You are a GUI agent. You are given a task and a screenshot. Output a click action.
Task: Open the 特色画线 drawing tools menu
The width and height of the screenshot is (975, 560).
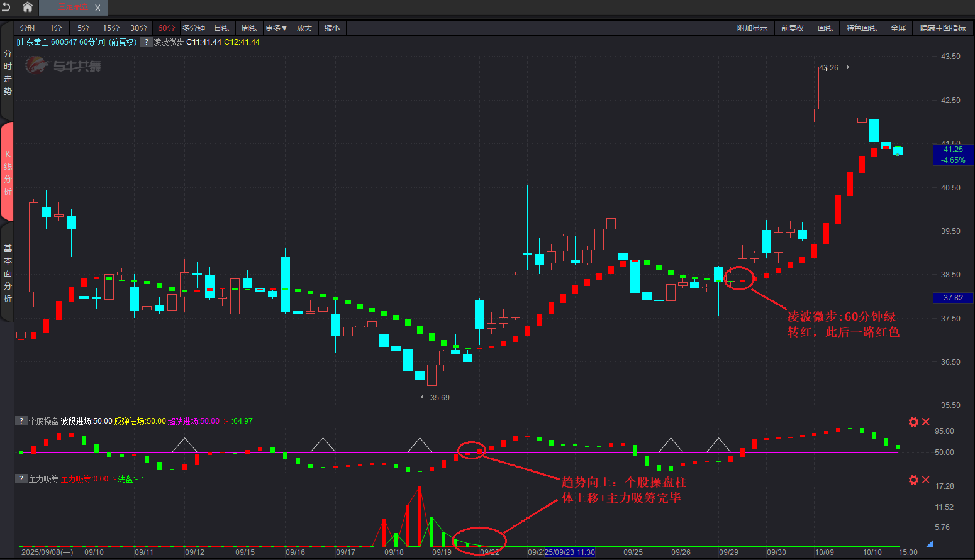coord(861,28)
